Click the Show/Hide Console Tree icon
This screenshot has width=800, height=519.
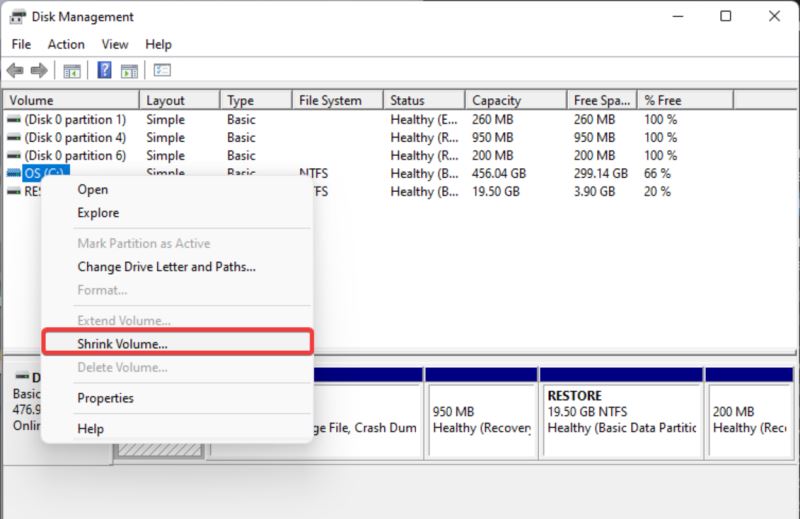pyautogui.click(x=72, y=71)
